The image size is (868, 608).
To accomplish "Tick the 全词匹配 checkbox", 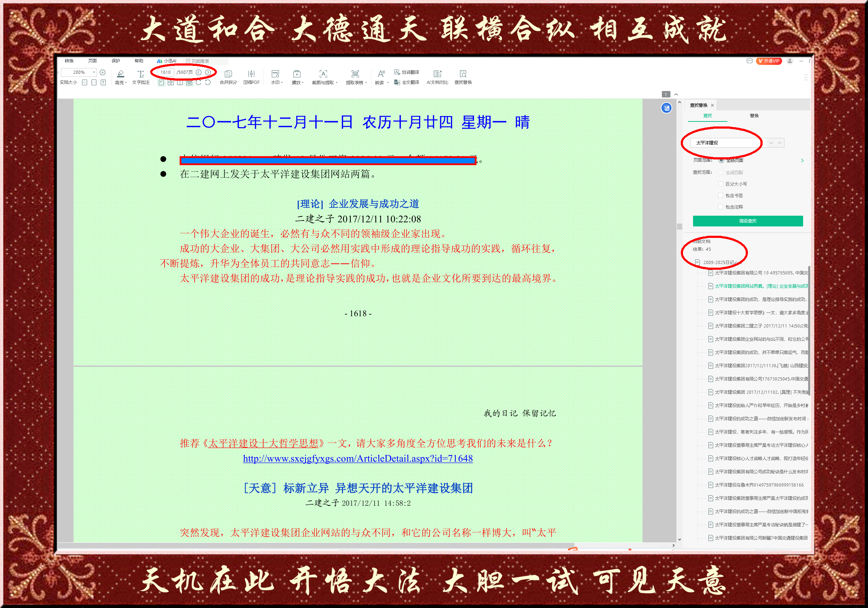I will pos(721,172).
